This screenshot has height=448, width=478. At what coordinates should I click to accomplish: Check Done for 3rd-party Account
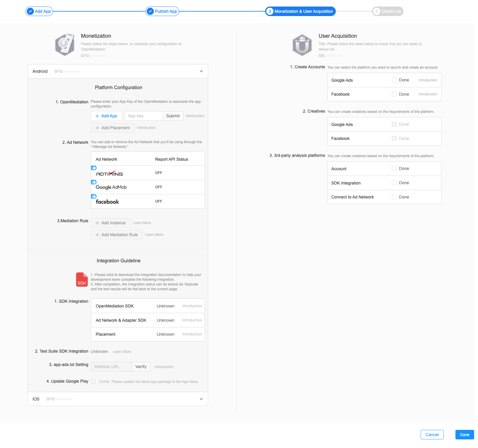coord(394,168)
